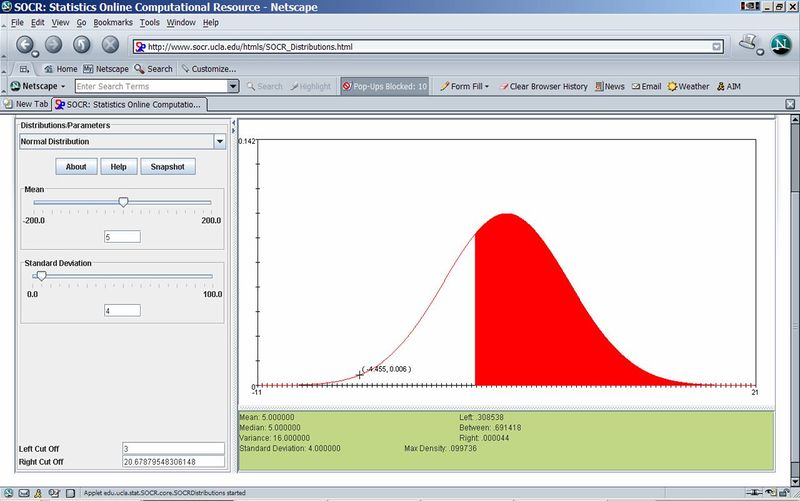Open the Edit menu
The width and height of the screenshot is (800, 501).
tap(37, 22)
